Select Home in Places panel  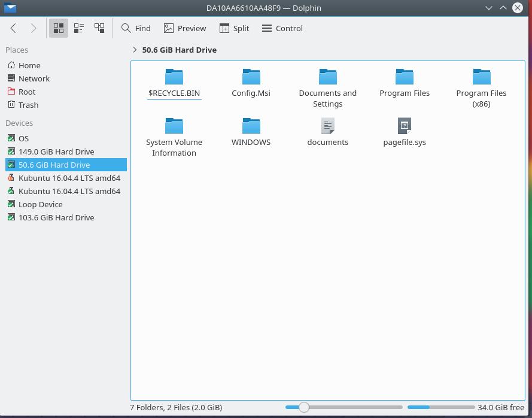point(29,65)
